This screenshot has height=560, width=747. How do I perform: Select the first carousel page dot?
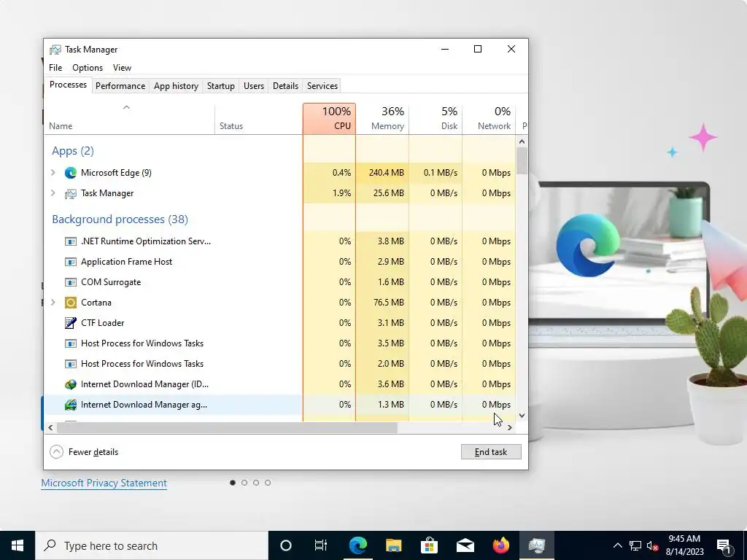(233, 483)
